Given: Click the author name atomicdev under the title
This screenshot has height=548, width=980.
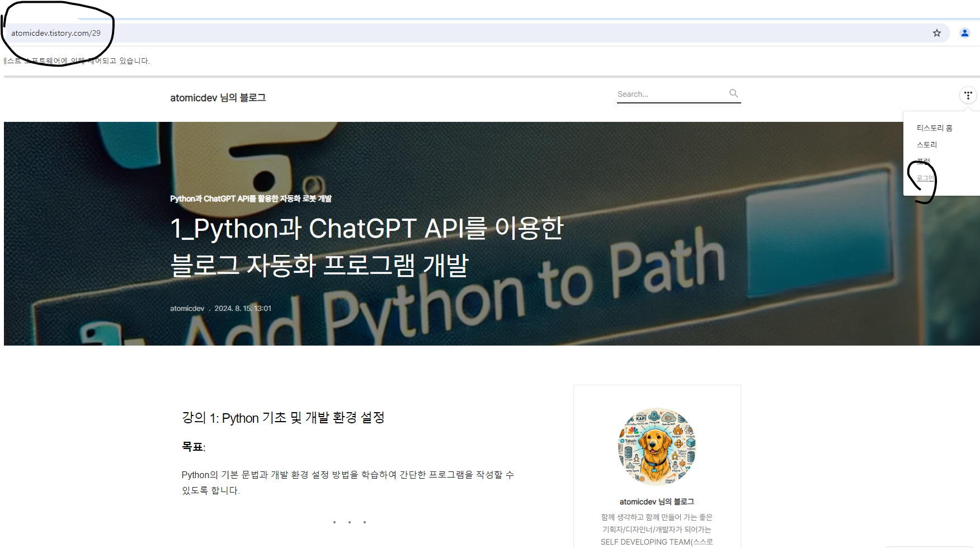Looking at the screenshot, I should click(187, 309).
